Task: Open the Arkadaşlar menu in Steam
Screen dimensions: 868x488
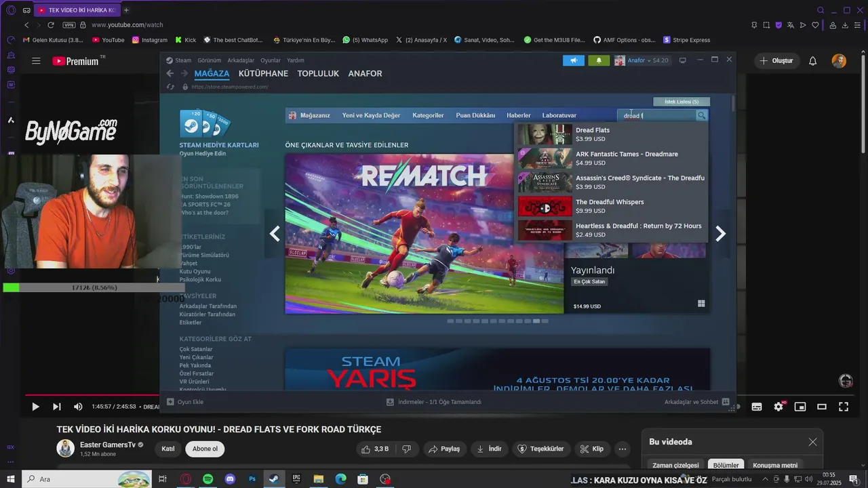Action: coord(241,60)
